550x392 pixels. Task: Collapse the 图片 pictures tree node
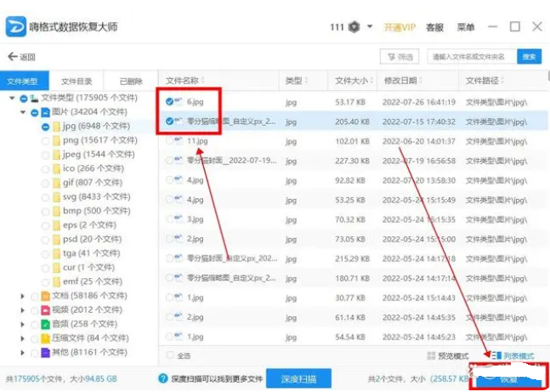pos(23,112)
